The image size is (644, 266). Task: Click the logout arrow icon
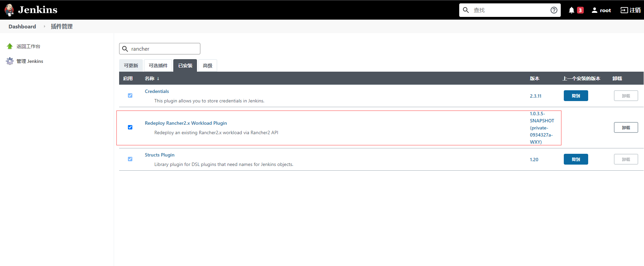click(x=624, y=10)
